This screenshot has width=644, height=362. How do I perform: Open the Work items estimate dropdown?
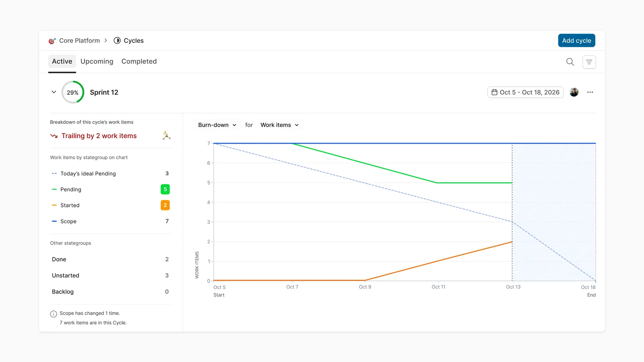pyautogui.click(x=279, y=125)
